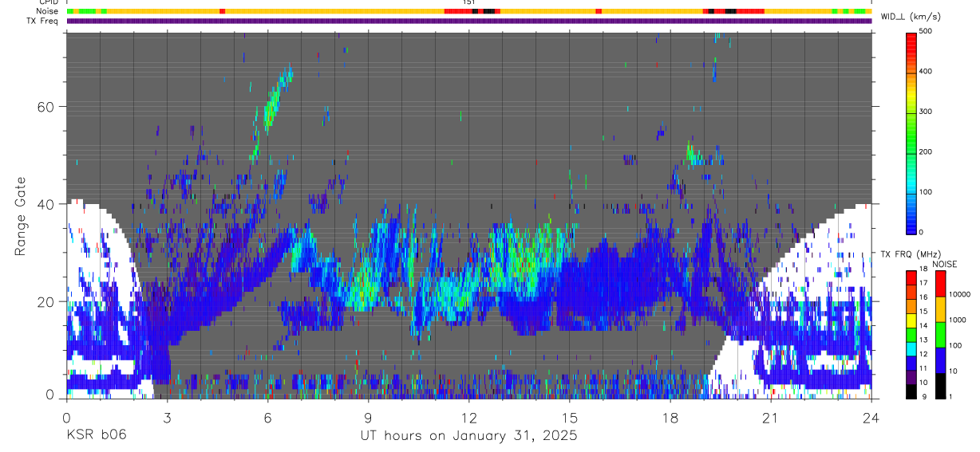Screen dimensions: 980x452
Task: Click the '24' tick on the UT hours axis
Action: pyautogui.click(x=871, y=417)
